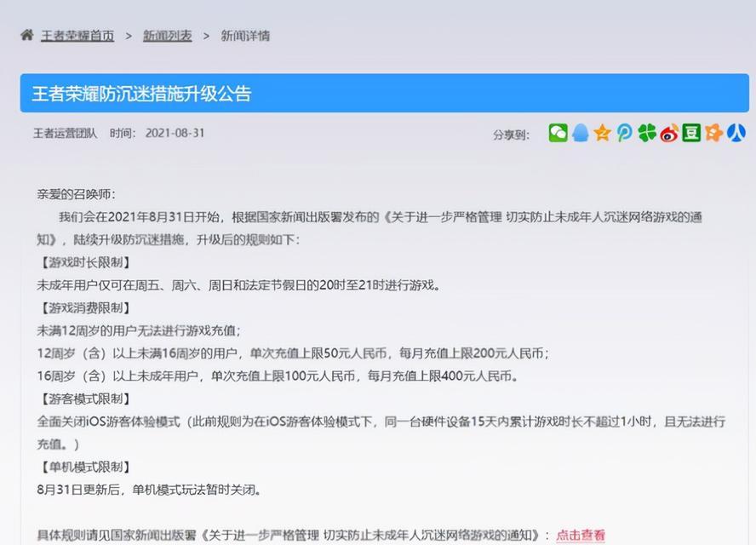Click the line starting 全面关闭iOS游客体验模式
The height and width of the screenshot is (545, 756).
tap(381, 433)
